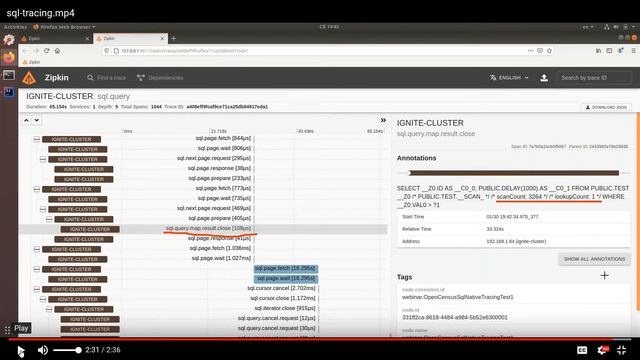Click the video progress bar
This screenshot has height=360, width=640.
(320, 339)
